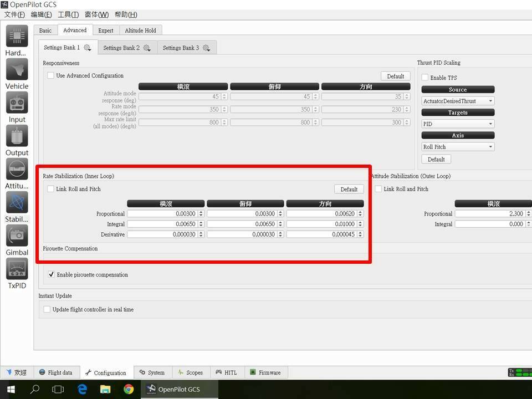Select the Output motor icon
The width and height of the screenshot is (532, 399).
[17, 136]
